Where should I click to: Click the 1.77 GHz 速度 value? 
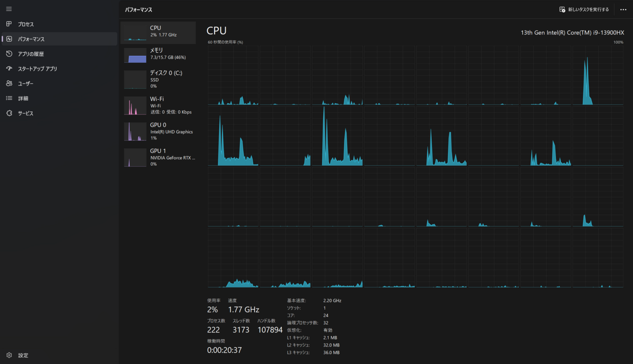coord(244,310)
